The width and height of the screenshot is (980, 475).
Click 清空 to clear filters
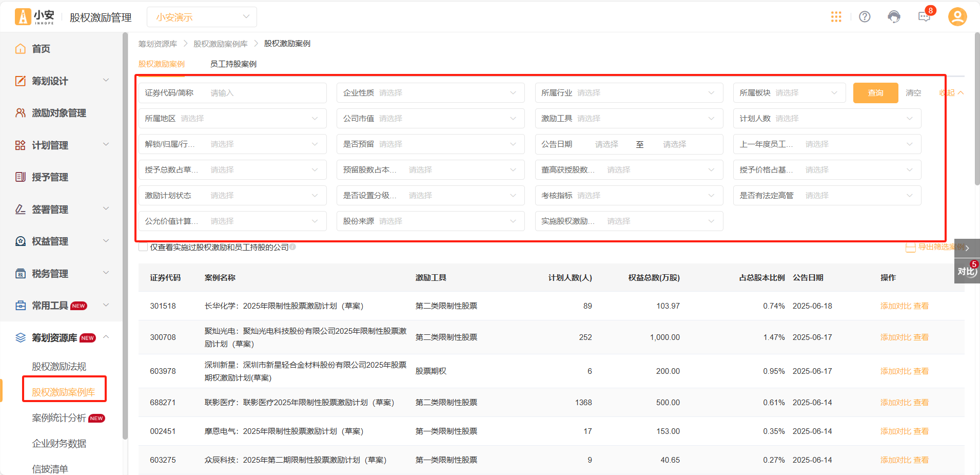913,93
